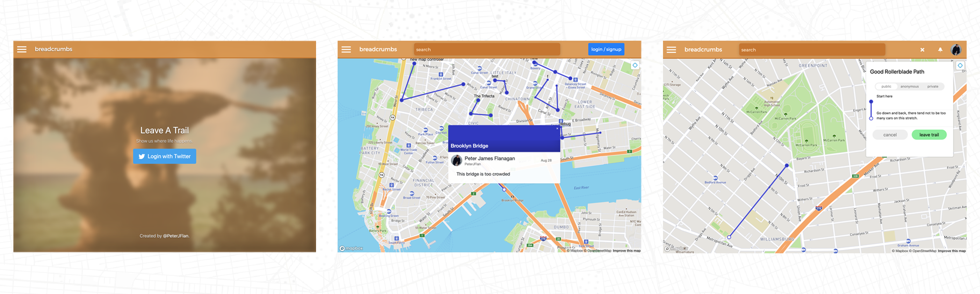Click the breadcrumbs logo beside the Manhattan map search
This screenshot has height=294, width=980.
(378, 49)
